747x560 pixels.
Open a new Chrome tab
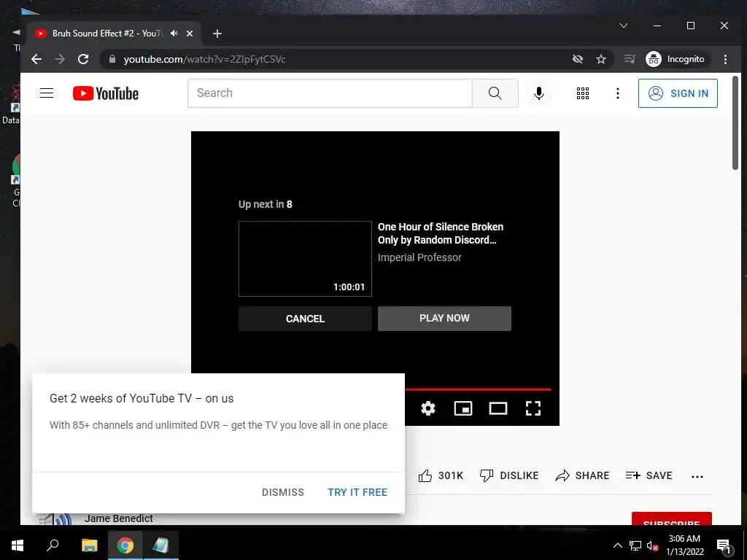tap(217, 34)
